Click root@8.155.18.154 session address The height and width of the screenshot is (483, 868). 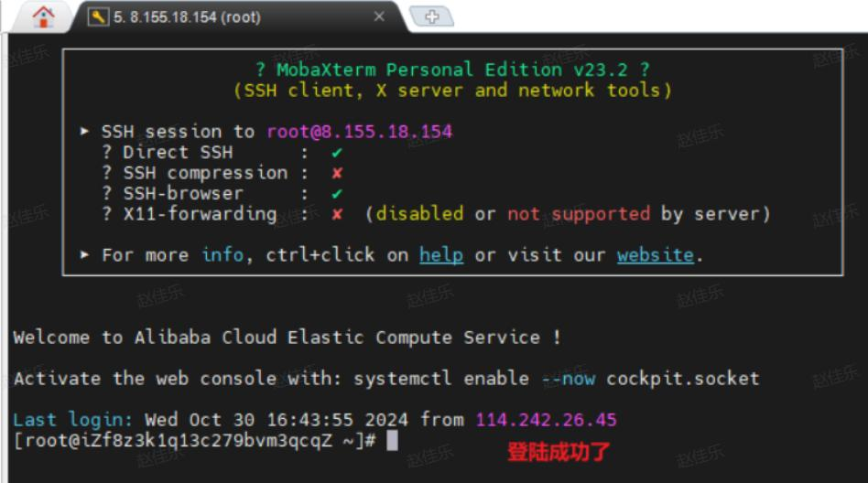[359, 132]
